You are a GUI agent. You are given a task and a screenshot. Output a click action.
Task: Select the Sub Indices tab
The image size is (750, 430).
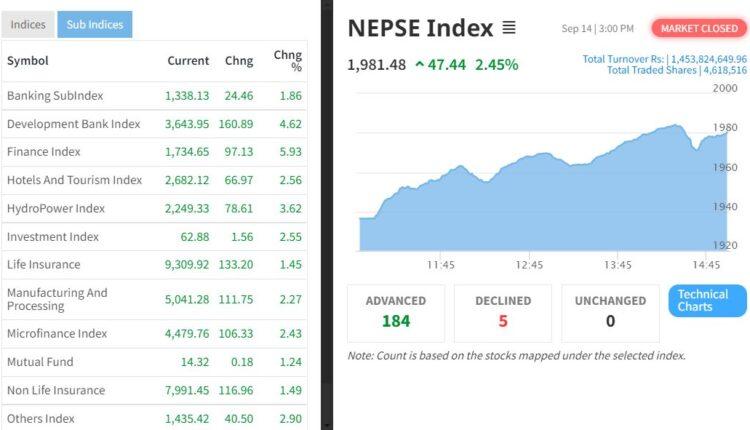(x=94, y=25)
